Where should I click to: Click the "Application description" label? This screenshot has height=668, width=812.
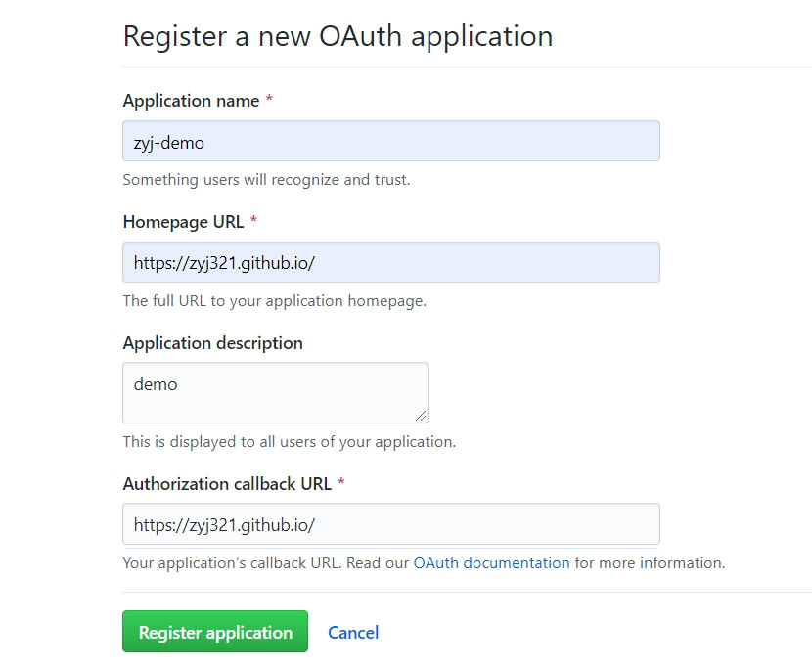(212, 343)
